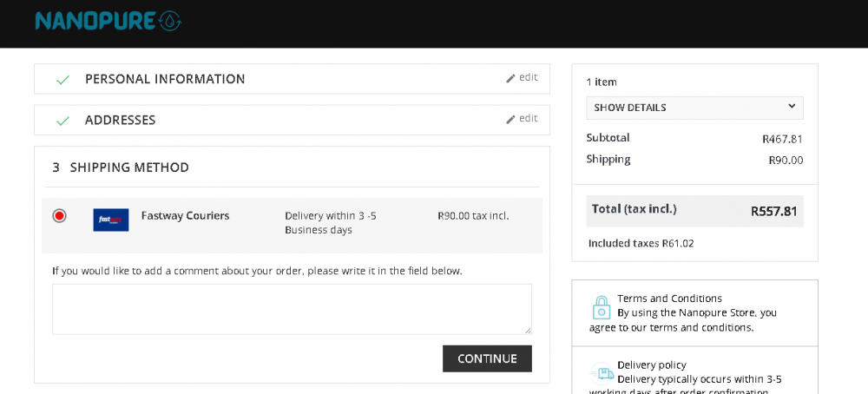
Task: Select the Fastway Couriers radio button
Action: (59, 216)
